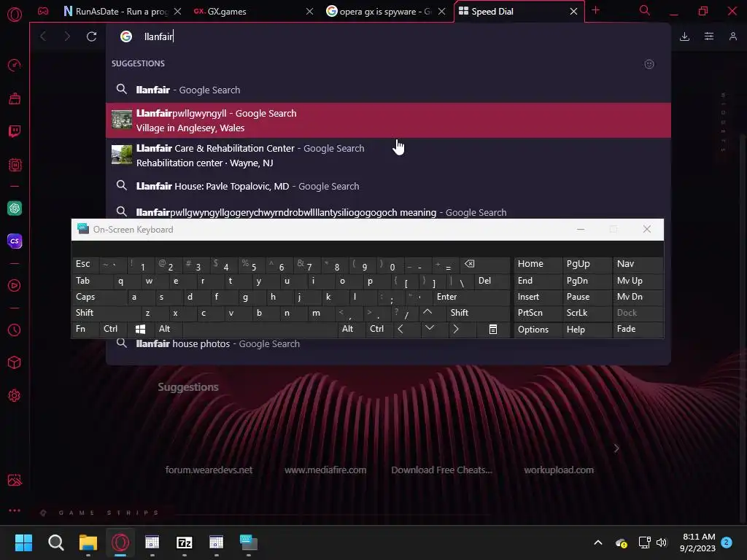The image size is (747, 560).
Task: Click Options key on On-Screen Keyboard
Action: (x=538, y=329)
